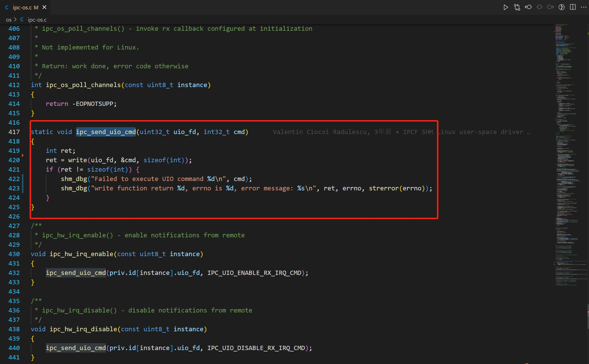Image resolution: width=589 pixels, height=364 pixels.
Task: Close the ipc-os.c editor tab
Action: pyautogui.click(x=44, y=7)
